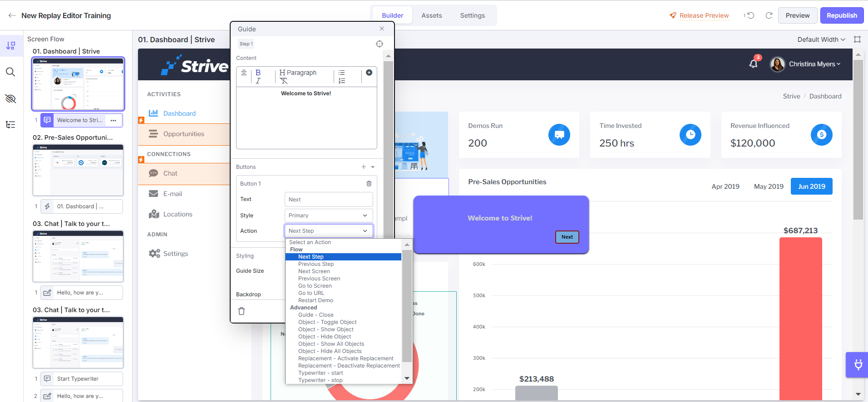Click the numbered list icon in editor
The image size is (868, 402).
coord(341,81)
